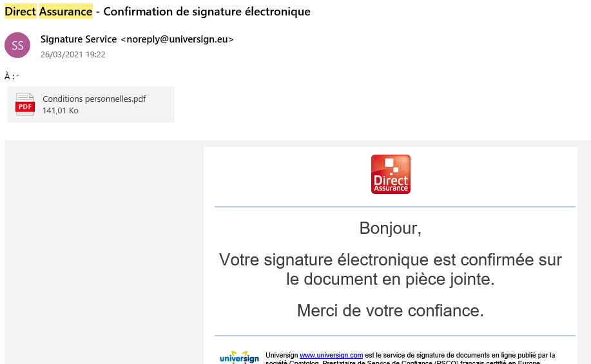The image size is (591, 364).
Task: Select the sender name Signature Service
Action: (78, 39)
